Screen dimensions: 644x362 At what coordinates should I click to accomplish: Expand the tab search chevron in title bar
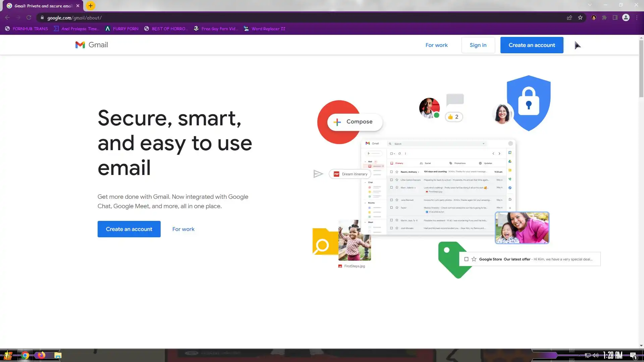point(590,5)
